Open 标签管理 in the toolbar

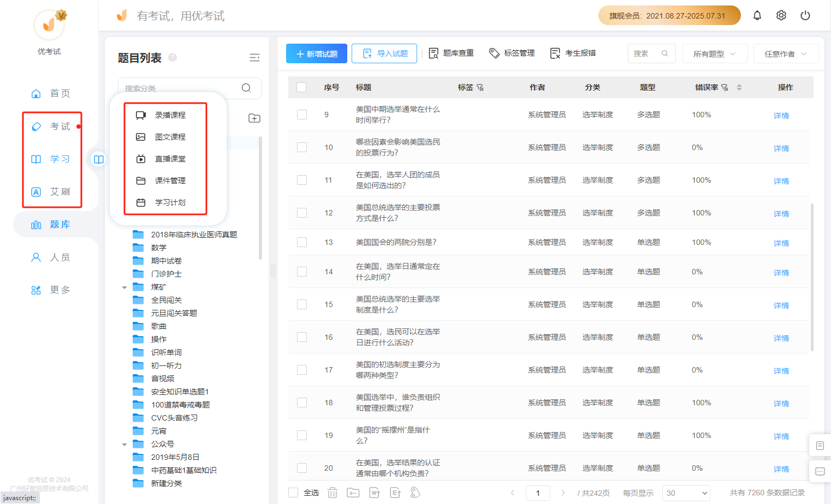(512, 53)
